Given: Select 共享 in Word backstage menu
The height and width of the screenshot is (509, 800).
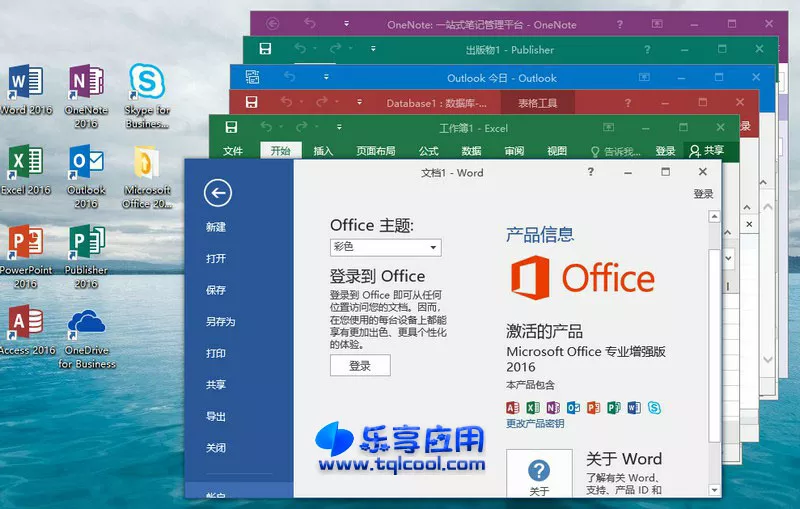Looking at the screenshot, I should pos(216,385).
